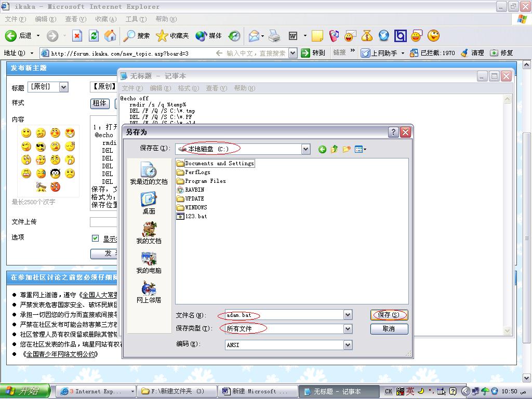Screen dimensions: 532x399
Task: Click Save-dialog green Back icon
Action: click(322, 149)
